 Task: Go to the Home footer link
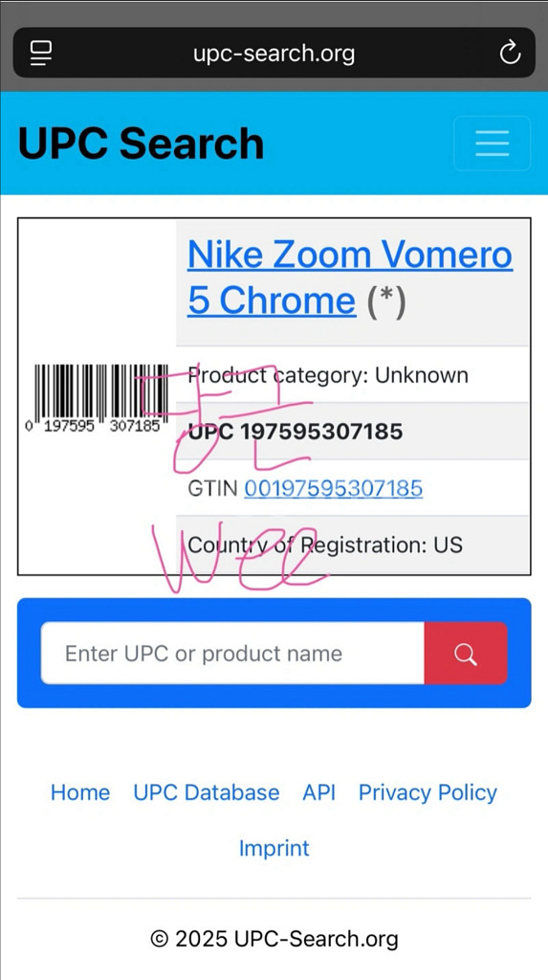click(80, 792)
